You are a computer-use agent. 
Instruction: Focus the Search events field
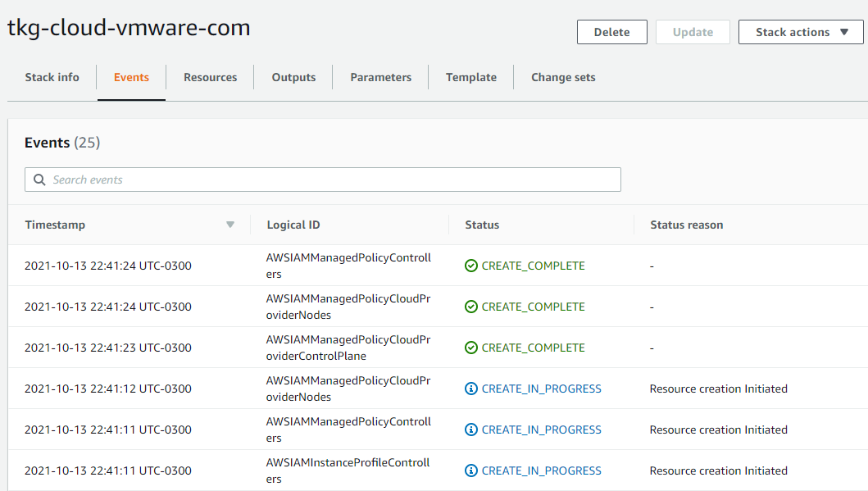(323, 180)
